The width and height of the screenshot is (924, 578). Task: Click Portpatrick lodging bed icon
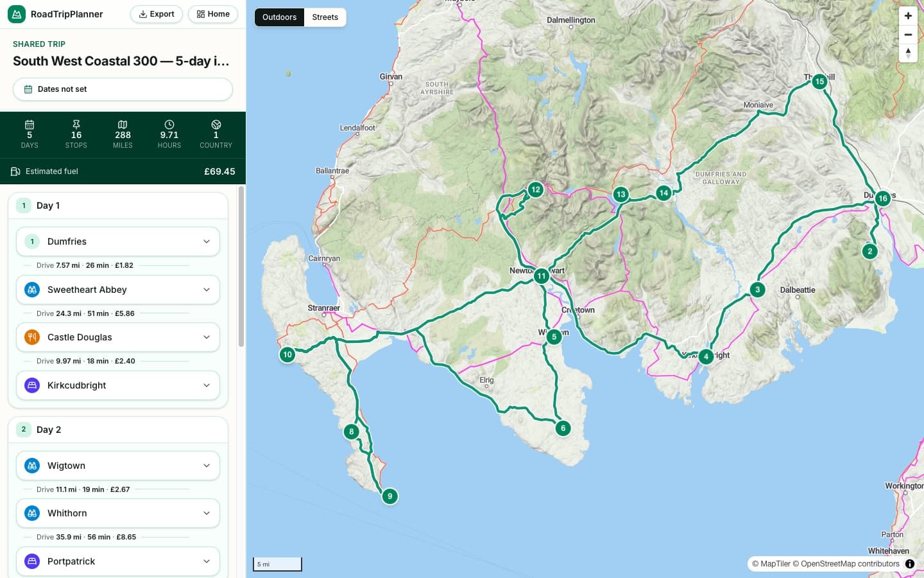pos(32,561)
